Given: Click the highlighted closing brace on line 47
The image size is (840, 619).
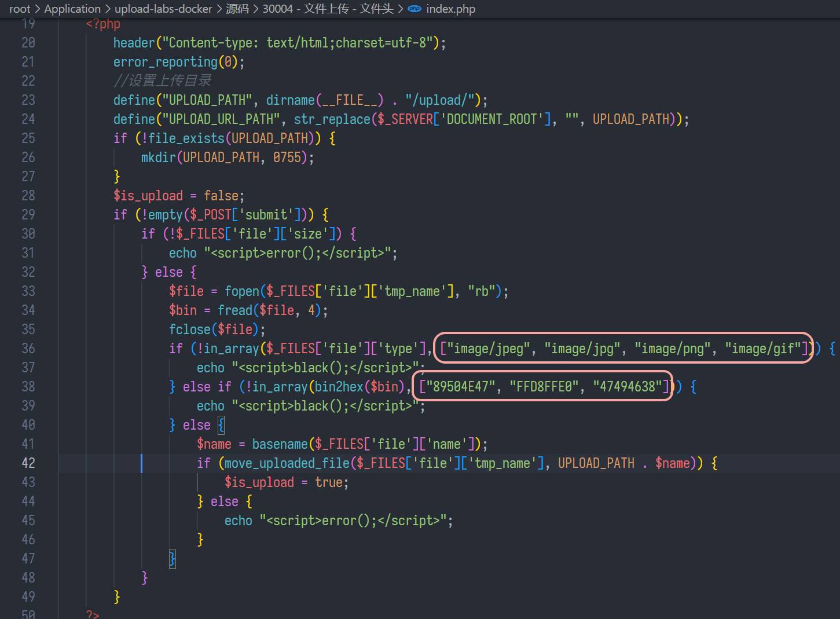Looking at the screenshot, I should coord(172,558).
